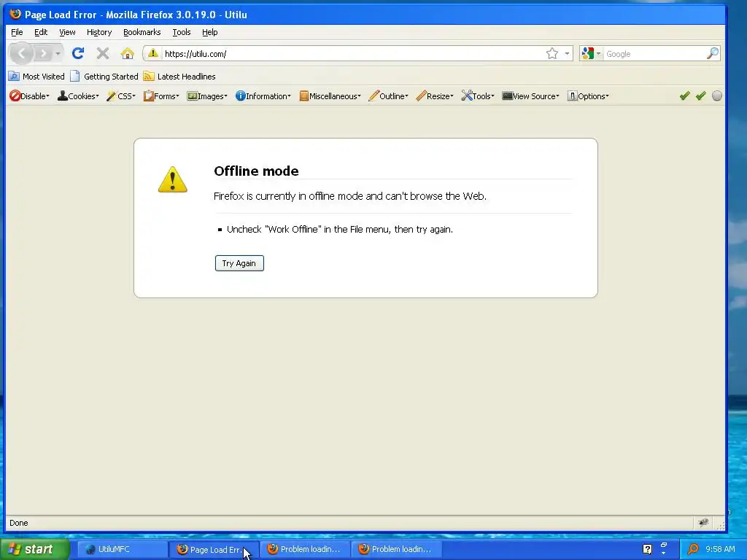Expand the Images developer toolbar menu
Screen dimensions: 747x560
coord(207,96)
